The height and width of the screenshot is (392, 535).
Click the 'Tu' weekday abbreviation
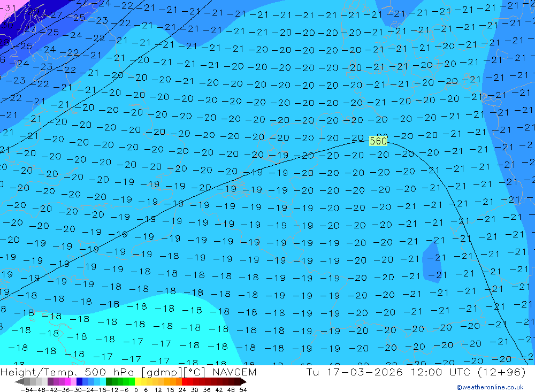pos(312,372)
